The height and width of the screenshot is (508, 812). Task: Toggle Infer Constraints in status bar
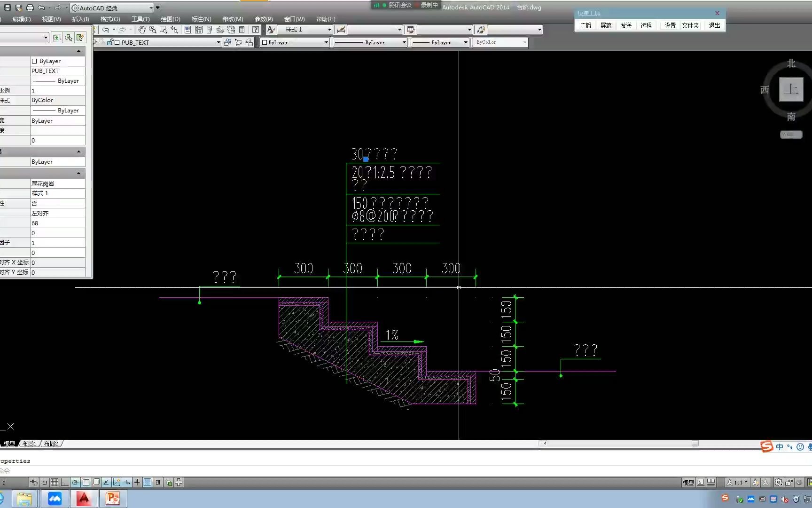click(34, 482)
